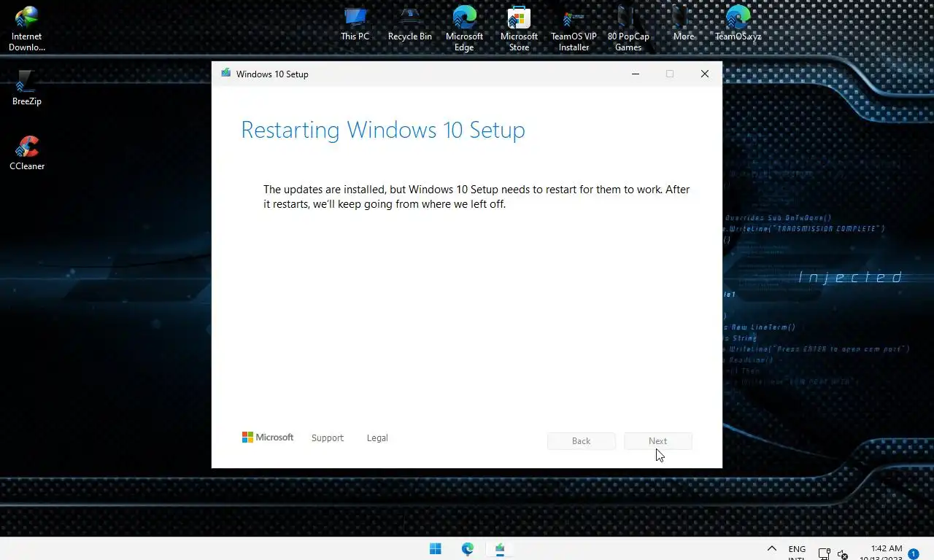Open the Internet Download Manager desktop icon
934x560 pixels.
click(26, 28)
